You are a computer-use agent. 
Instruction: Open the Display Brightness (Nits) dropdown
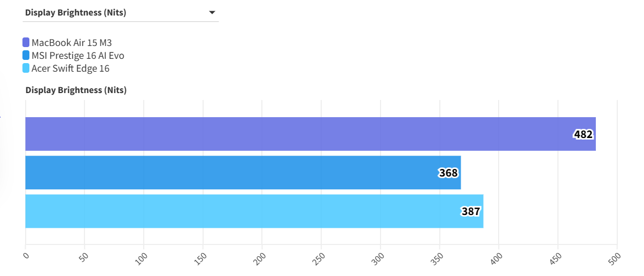tap(120, 13)
